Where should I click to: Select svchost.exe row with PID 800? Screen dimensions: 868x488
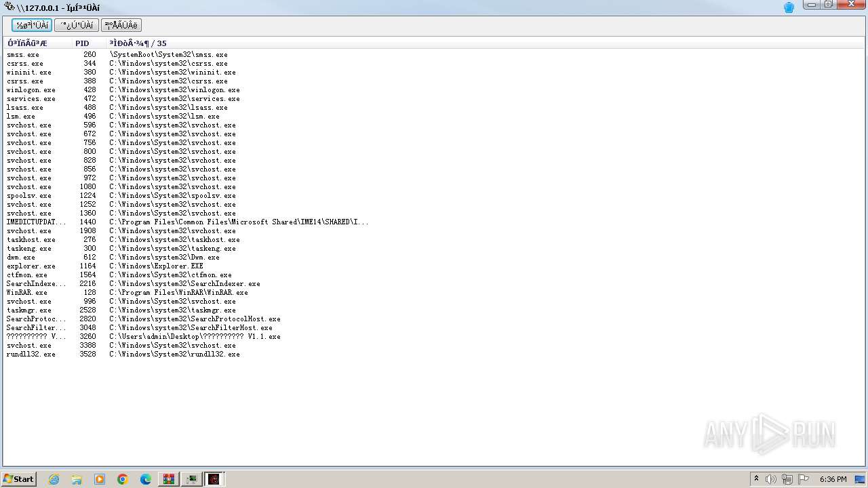click(434, 151)
